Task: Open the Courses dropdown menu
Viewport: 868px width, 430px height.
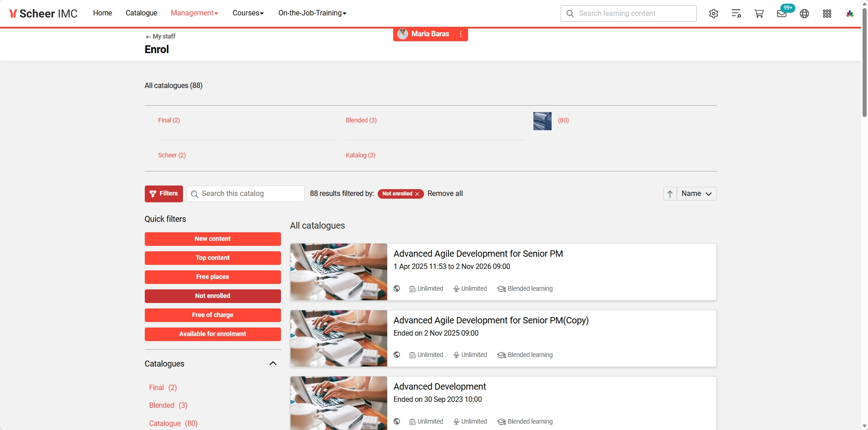Action: pyautogui.click(x=248, y=13)
